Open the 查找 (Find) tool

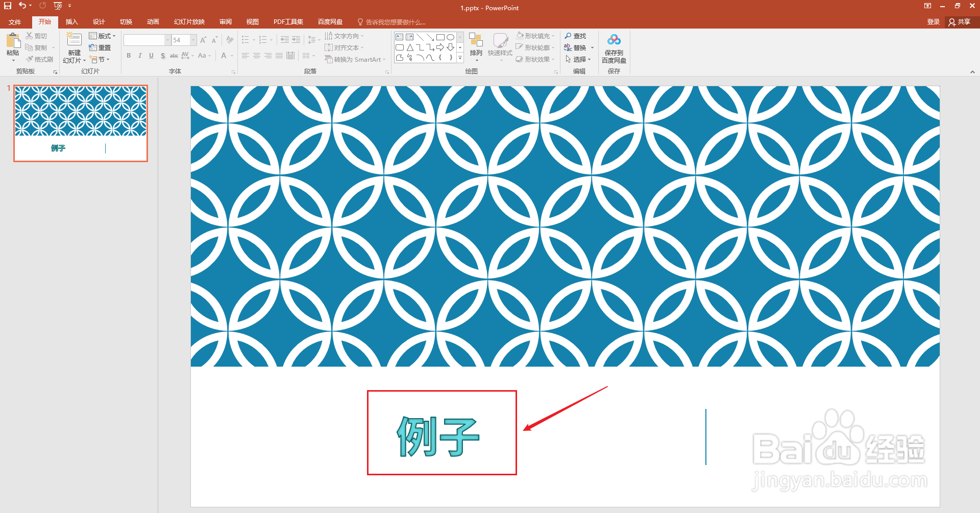pyautogui.click(x=576, y=36)
